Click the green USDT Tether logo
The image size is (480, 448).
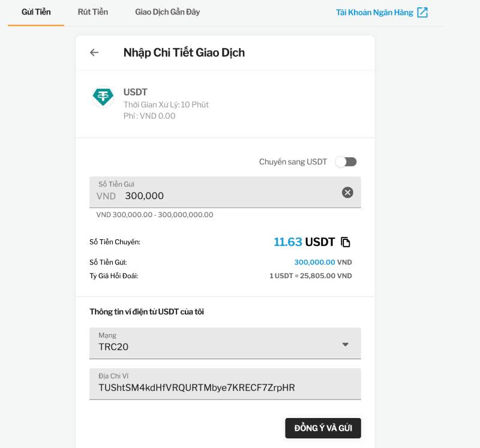pyautogui.click(x=103, y=97)
